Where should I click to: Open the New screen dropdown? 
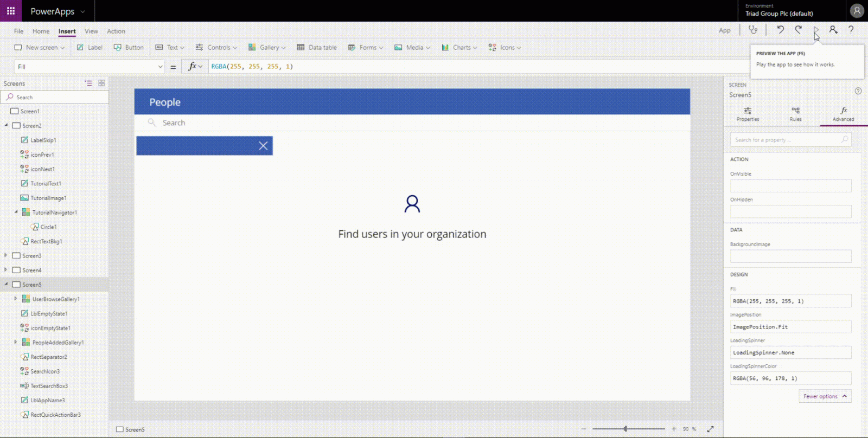pyautogui.click(x=40, y=48)
